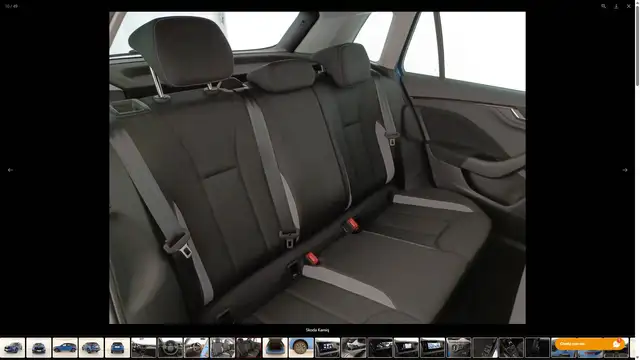This screenshot has height=360, width=640.
Task: Open the front seats thumbnail
Action: pyautogui.click(x=222, y=347)
